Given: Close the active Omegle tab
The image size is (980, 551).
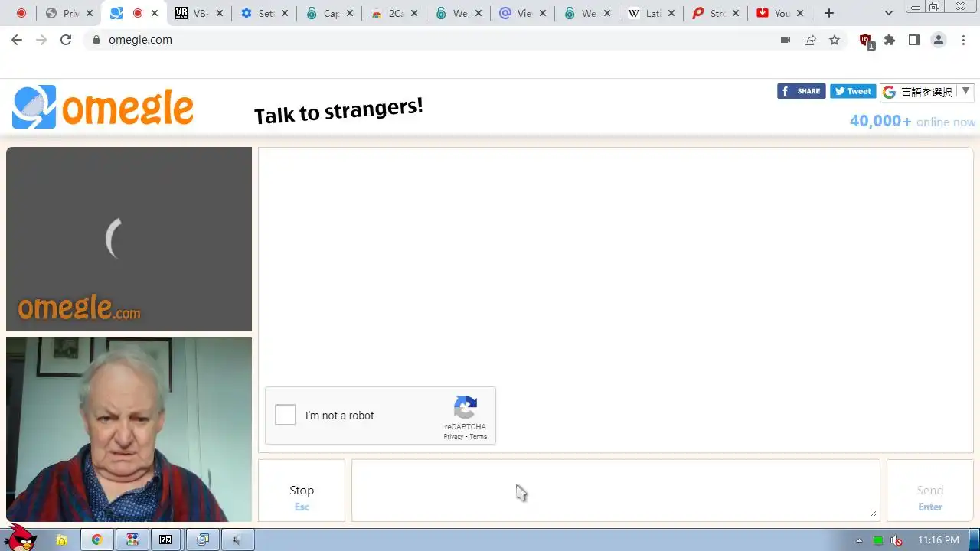Looking at the screenshot, I should coord(155,13).
